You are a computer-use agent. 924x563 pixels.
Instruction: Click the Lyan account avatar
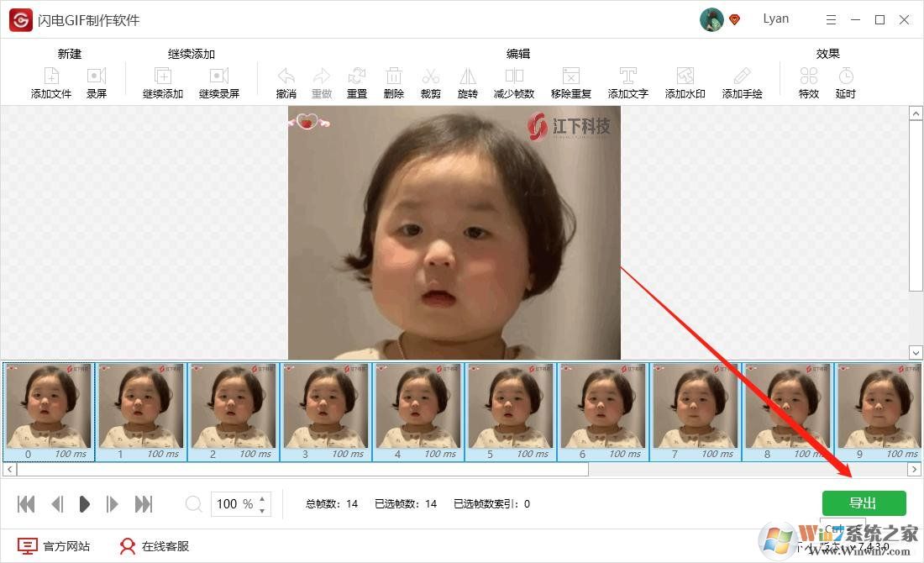tap(712, 18)
